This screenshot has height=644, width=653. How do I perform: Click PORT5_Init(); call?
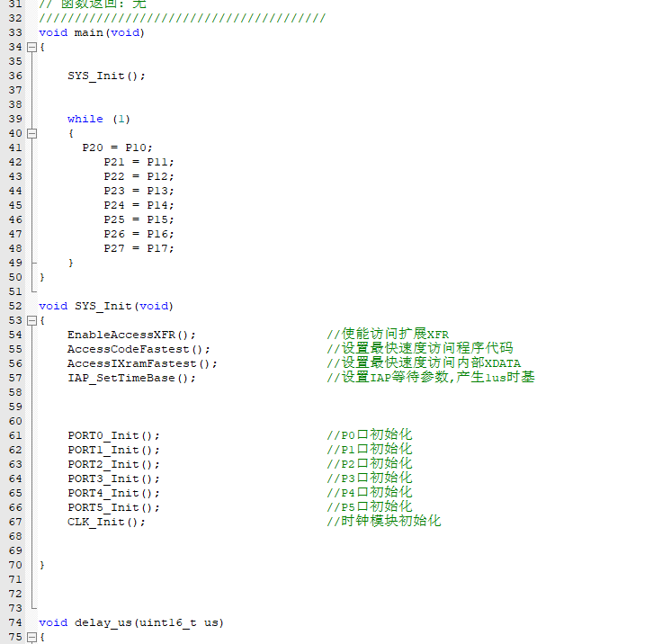113,508
